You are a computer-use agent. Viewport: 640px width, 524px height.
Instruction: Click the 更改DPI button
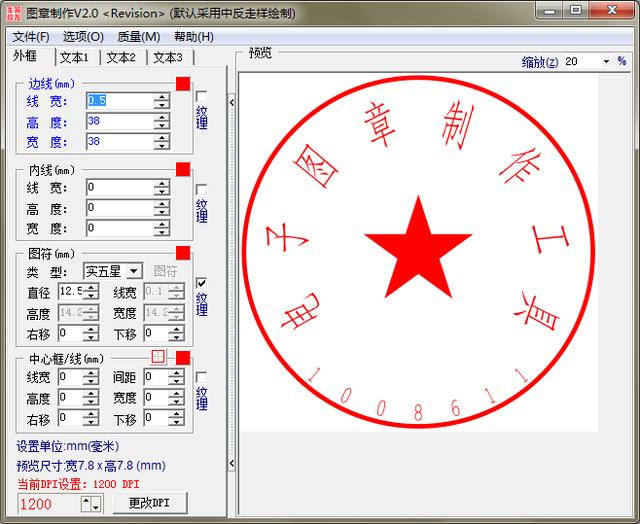[150, 503]
